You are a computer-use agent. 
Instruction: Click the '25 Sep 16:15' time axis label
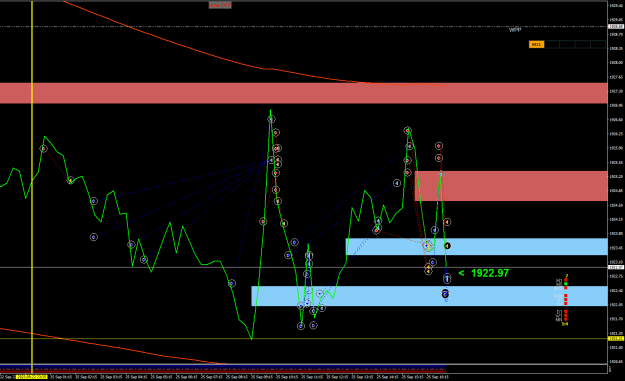tap(438, 377)
